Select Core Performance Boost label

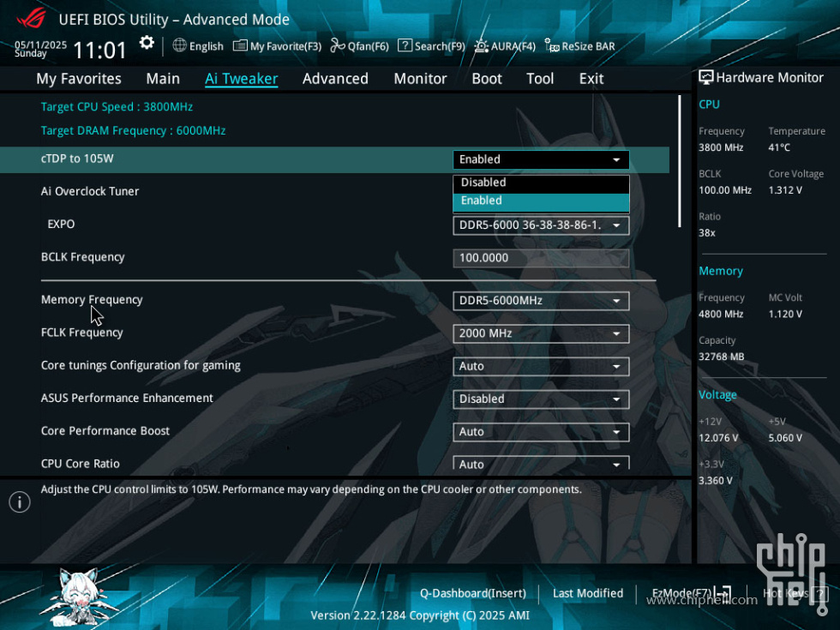(x=105, y=430)
